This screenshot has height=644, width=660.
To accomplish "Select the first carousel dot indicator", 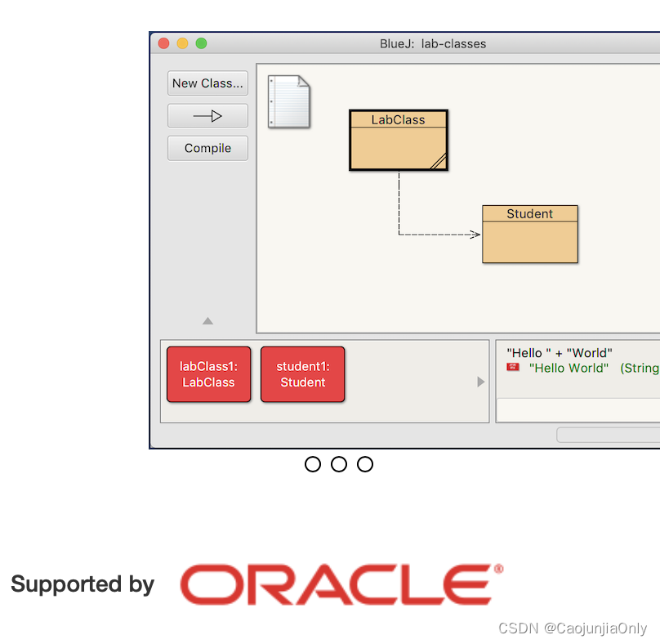I will (x=313, y=464).
